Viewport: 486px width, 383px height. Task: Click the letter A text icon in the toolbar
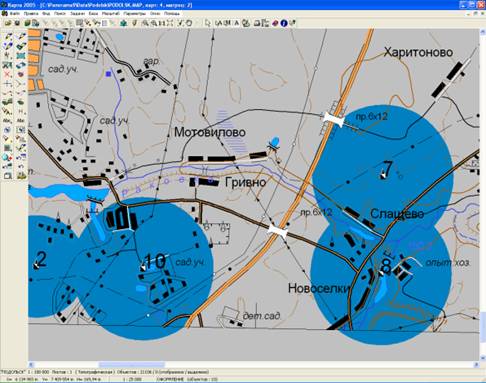click(237, 23)
